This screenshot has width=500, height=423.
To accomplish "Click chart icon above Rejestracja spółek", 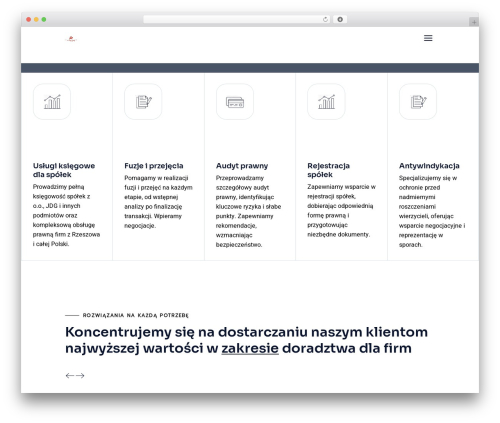I will pos(326,102).
